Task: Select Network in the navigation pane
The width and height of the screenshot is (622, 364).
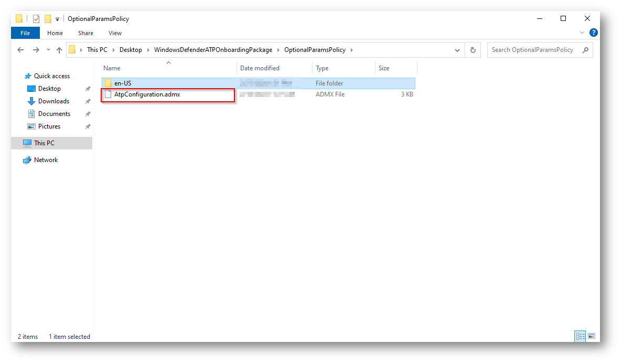Action: [46, 160]
